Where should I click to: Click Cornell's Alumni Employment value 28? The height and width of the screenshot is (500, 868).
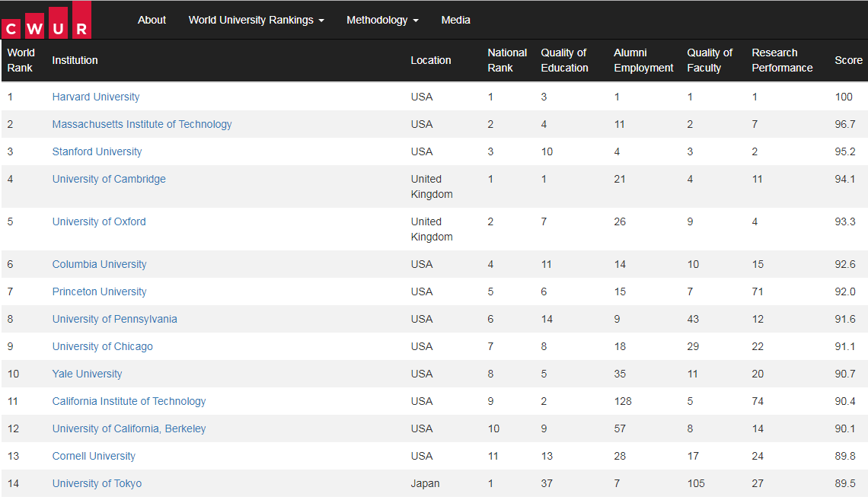(x=620, y=456)
